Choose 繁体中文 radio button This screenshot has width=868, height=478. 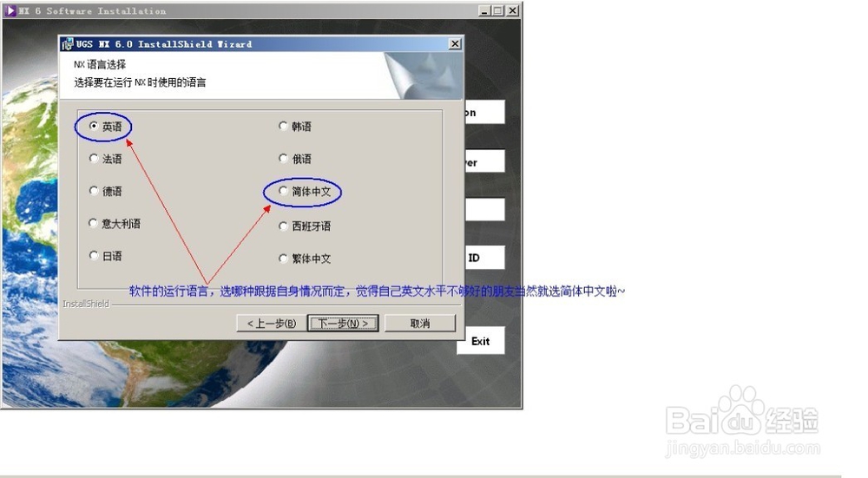click(x=283, y=258)
